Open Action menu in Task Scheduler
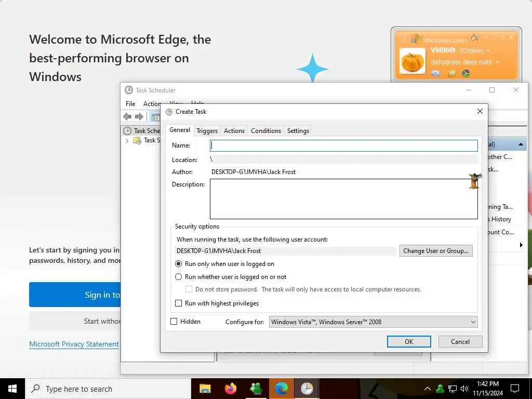532x399 pixels. coord(152,104)
